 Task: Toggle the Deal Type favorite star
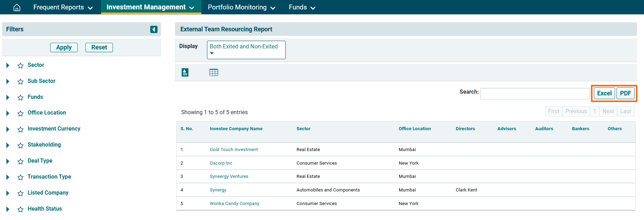pyautogui.click(x=21, y=161)
